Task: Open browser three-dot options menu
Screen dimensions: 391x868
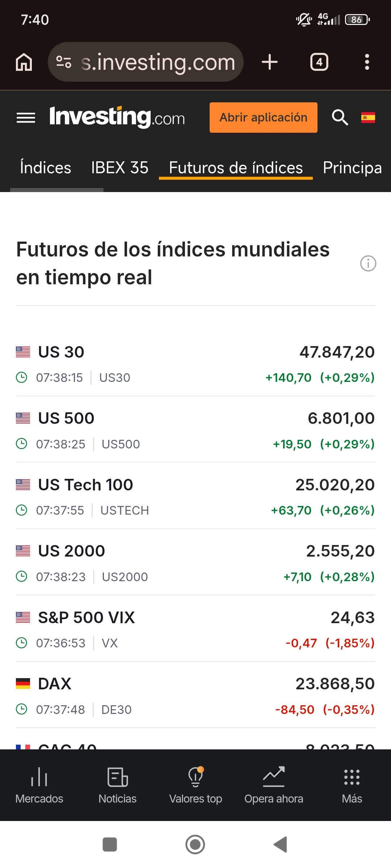Action: click(x=367, y=62)
